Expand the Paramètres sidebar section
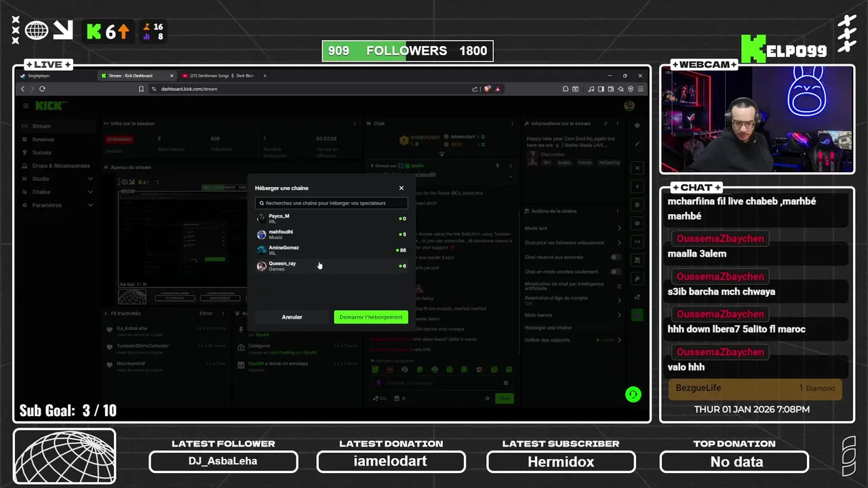This screenshot has height=488, width=868. coord(58,205)
